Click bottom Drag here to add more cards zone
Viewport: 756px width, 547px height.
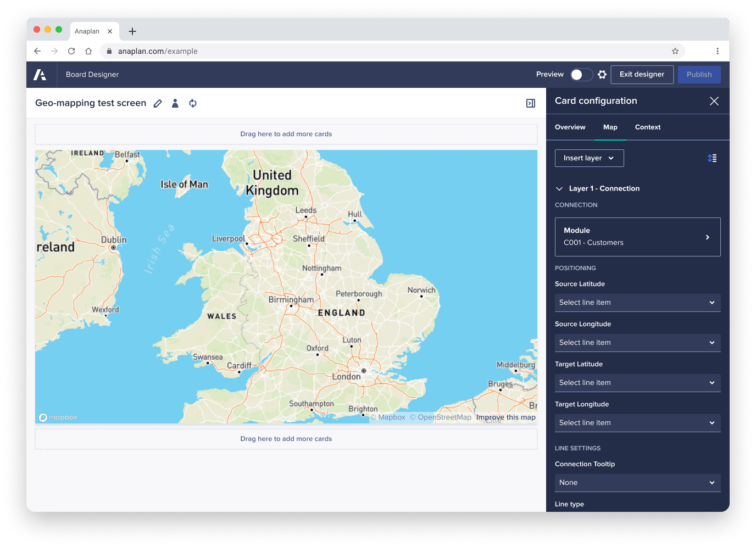286,439
